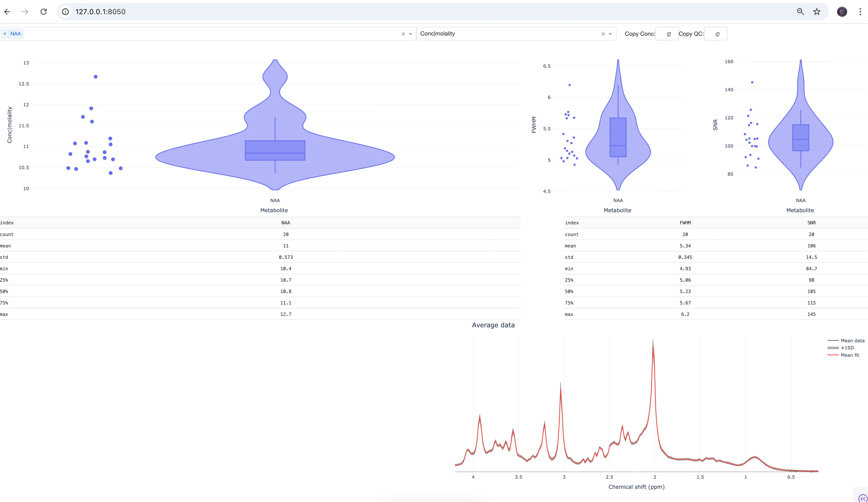Open the Chrome three-dot menu
The image size is (868, 502).
click(x=860, y=12)
